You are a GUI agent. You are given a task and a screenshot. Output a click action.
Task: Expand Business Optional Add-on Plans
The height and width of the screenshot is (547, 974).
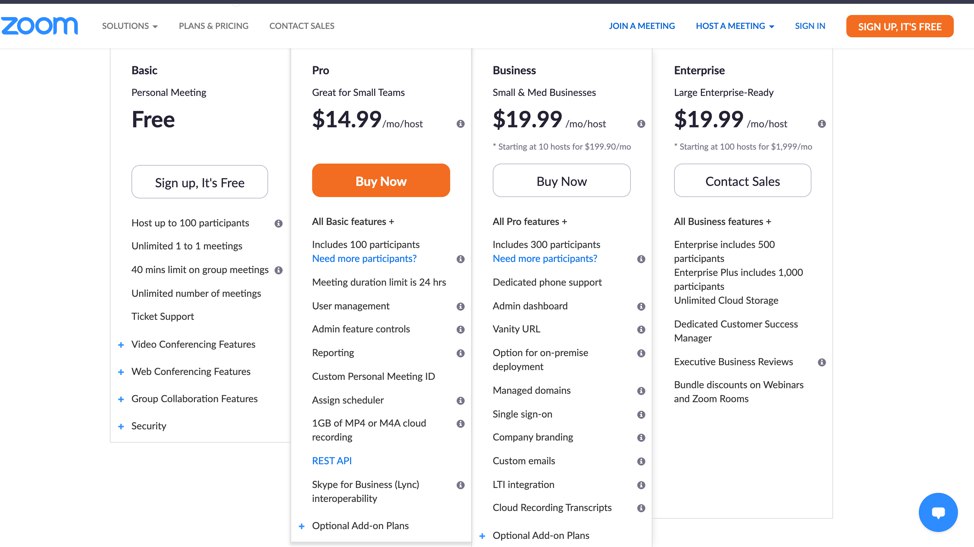(534, 535)
